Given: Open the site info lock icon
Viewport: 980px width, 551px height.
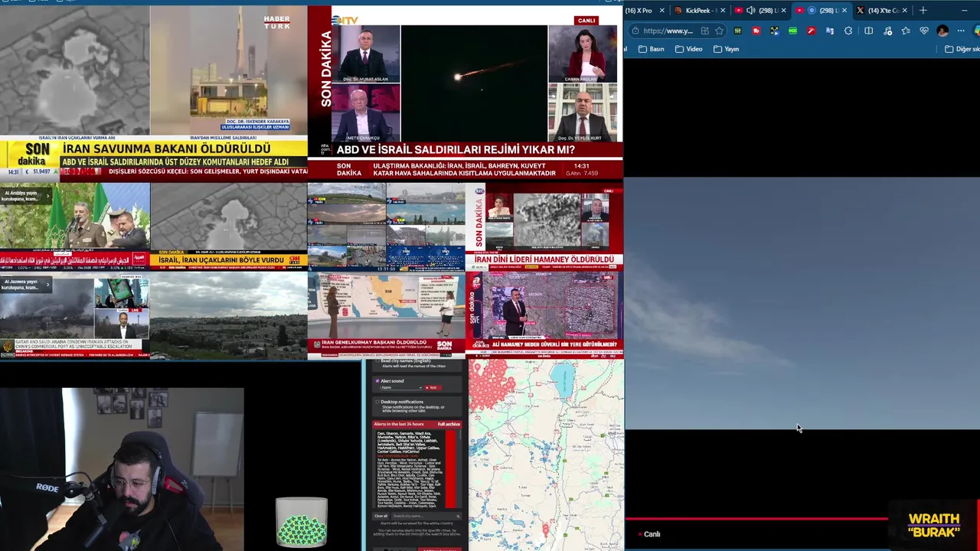Looking at the screenshot, I should coord(635,31).
